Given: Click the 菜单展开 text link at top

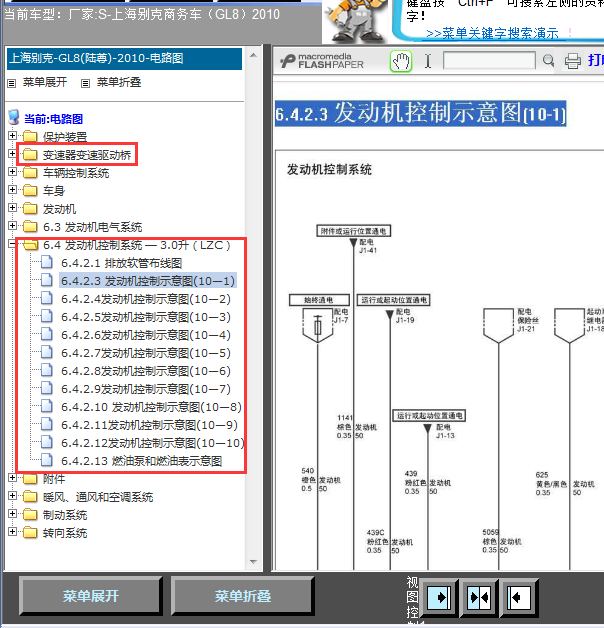Looking at the screenshot, I should [45, 82].
